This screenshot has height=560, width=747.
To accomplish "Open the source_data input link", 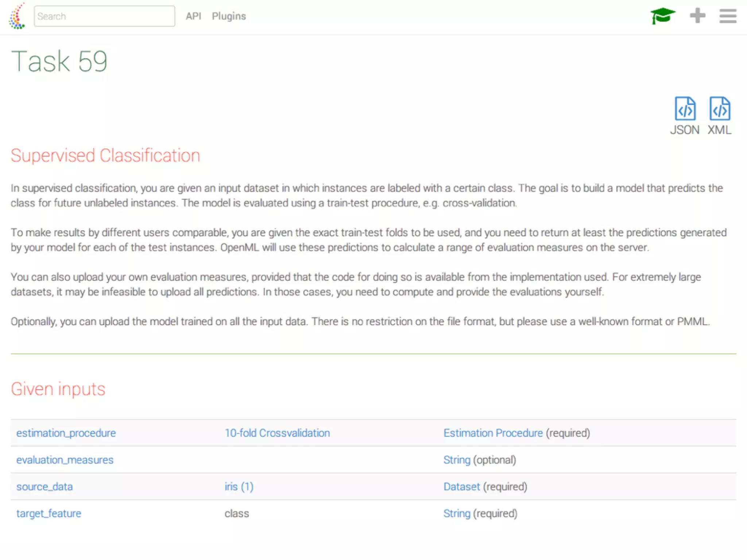I will pyautogui.click(x=44, y=487).
